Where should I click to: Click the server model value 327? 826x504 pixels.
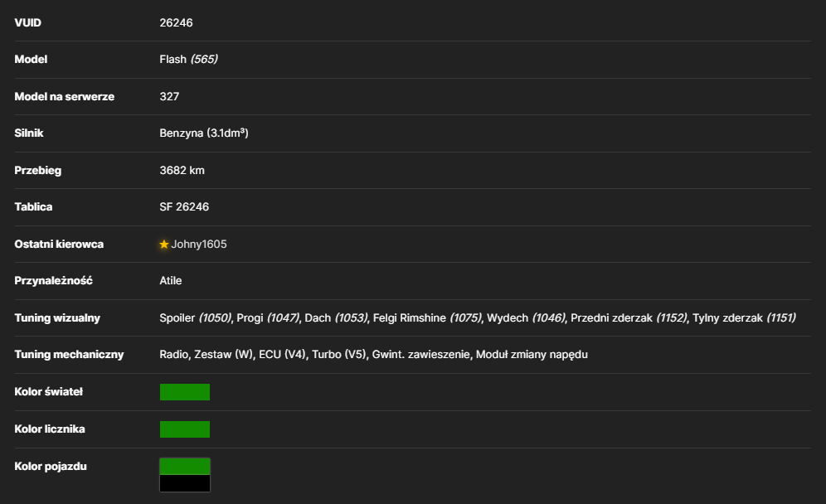pos(169,96)
